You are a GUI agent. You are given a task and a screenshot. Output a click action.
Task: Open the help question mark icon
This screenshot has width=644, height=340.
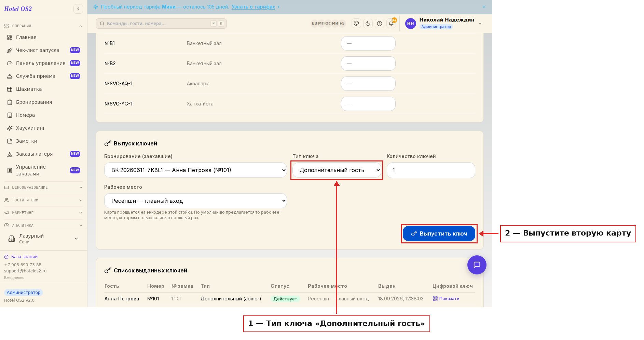(x=380, y=24)
